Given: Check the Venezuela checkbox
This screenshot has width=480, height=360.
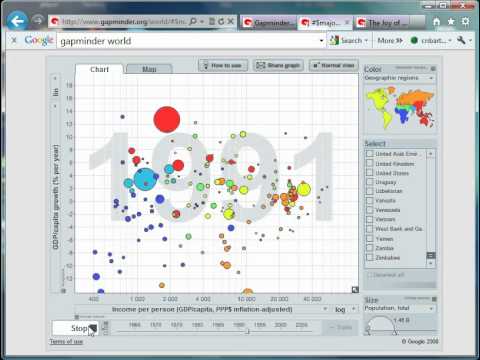Looking at the screenshot, I should pos(369,210).
